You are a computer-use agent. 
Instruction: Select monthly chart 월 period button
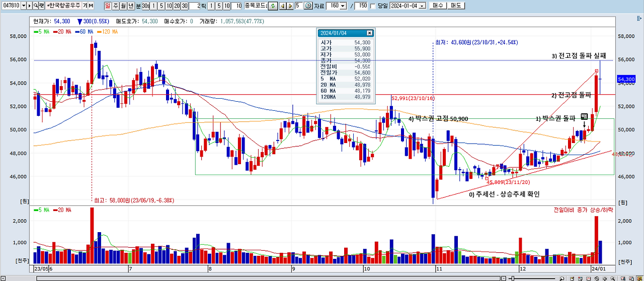(x=123, y=6)
